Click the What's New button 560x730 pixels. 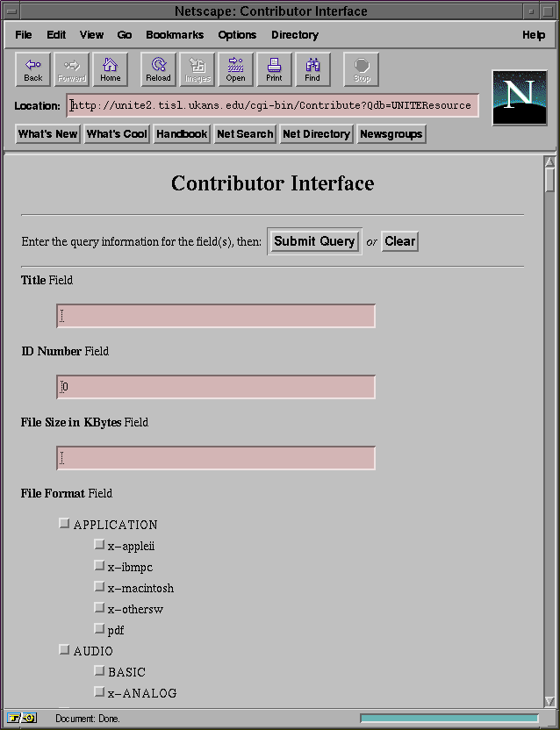point(47,134)
